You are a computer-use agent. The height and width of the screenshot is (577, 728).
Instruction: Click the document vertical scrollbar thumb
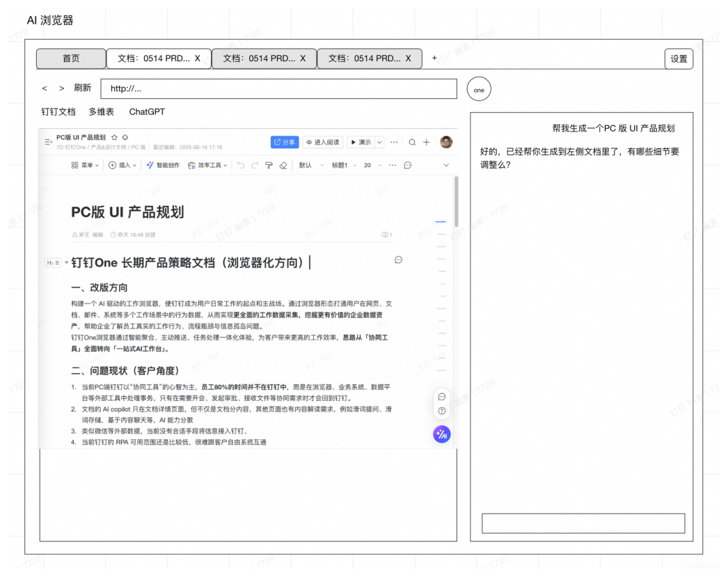(x=457, y=201)
